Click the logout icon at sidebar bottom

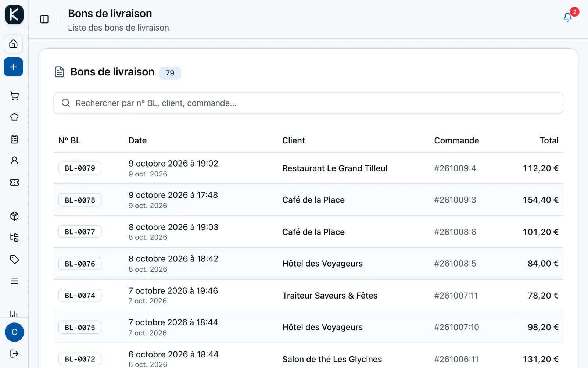[14, 354]
